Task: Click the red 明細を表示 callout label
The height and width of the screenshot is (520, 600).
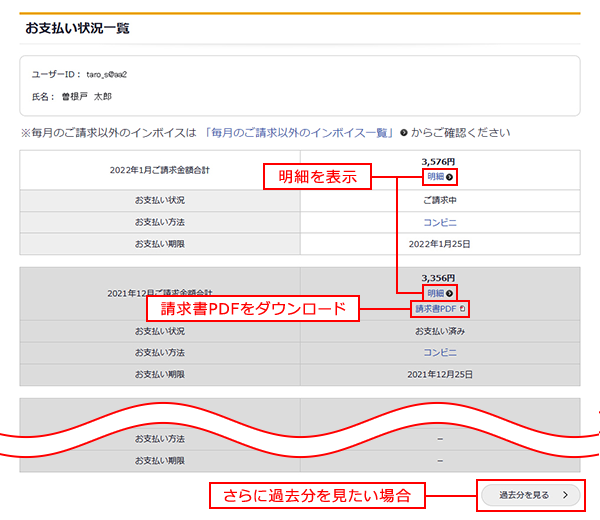Action: [317, 178]
